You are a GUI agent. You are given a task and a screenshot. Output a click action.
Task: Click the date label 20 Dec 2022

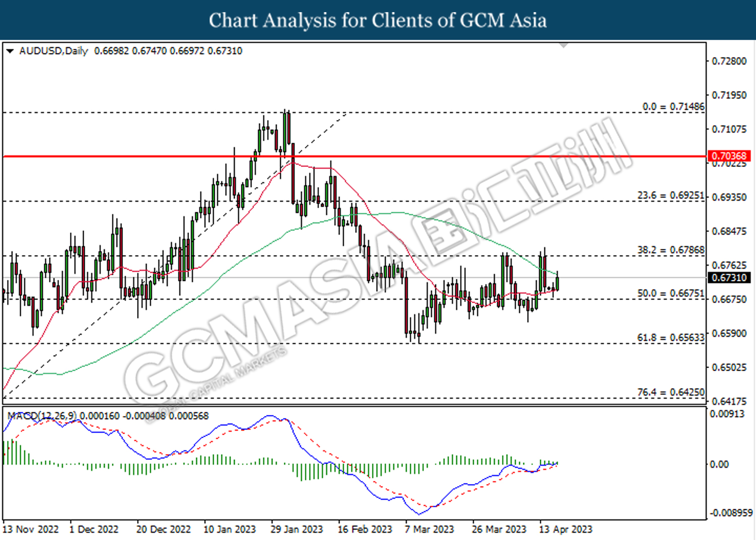click(x=163, y=529)
